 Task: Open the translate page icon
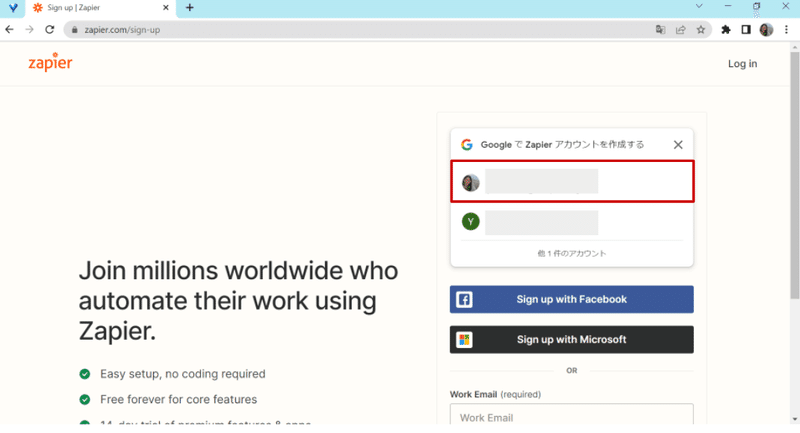pos(660,30)
